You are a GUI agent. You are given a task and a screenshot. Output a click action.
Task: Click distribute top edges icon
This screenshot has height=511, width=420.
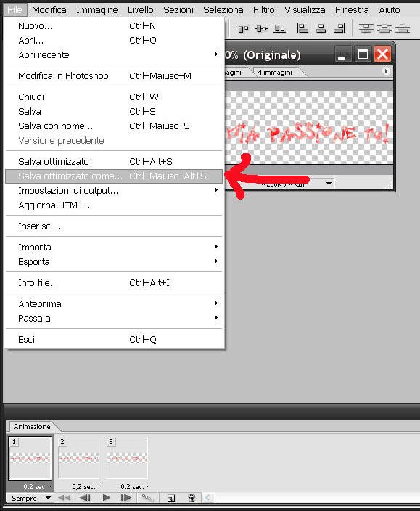coord(366,29)
